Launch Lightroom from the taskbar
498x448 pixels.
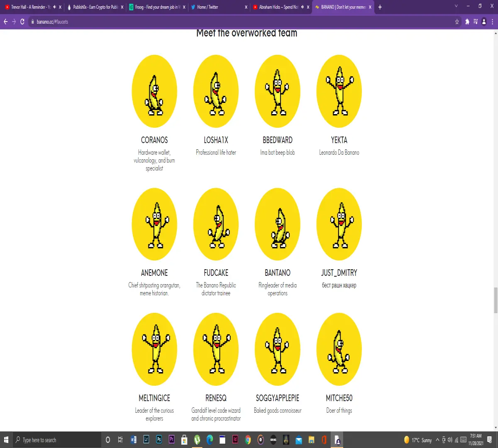146,440
